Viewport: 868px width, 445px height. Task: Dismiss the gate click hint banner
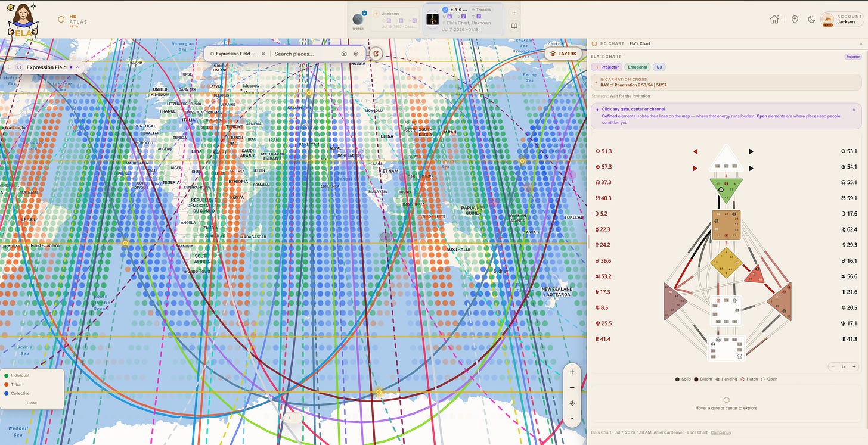[854, 110]
